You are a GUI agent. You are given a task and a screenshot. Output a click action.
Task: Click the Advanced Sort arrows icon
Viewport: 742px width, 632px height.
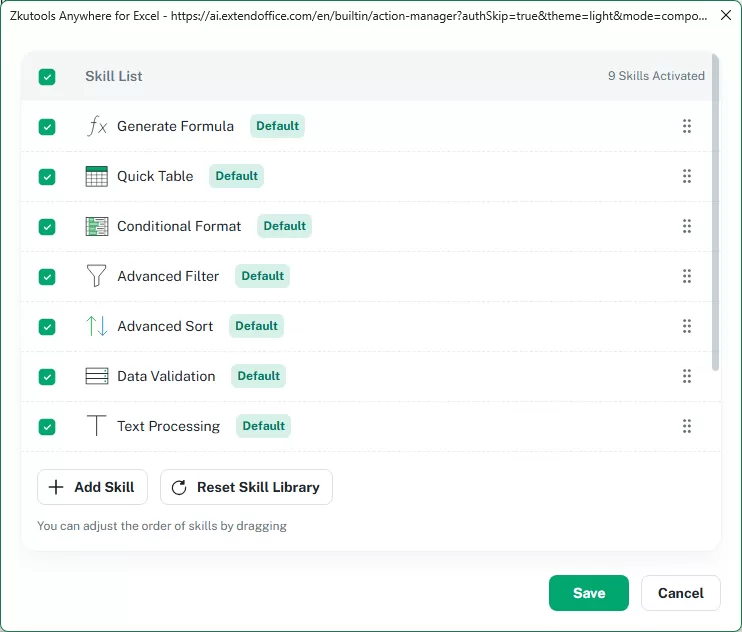97,326
